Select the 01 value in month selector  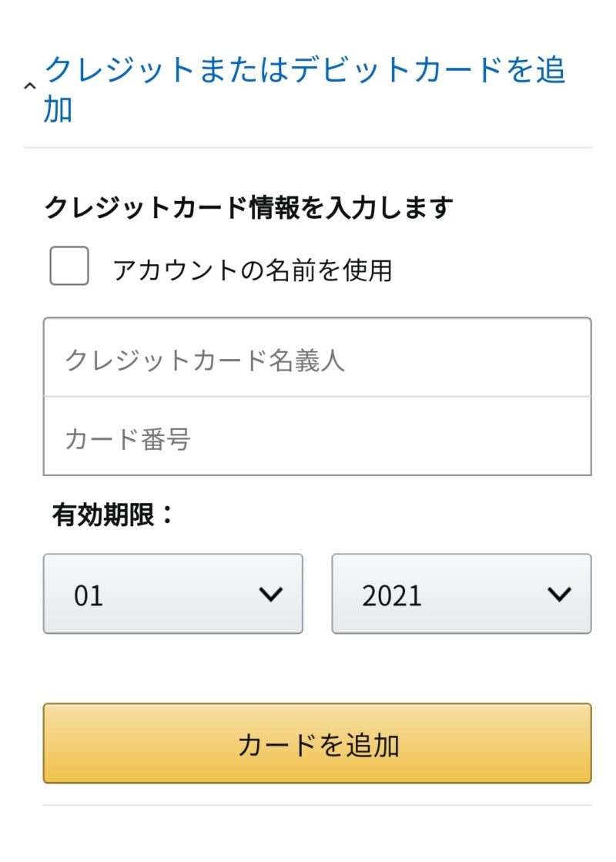pos(89,595)
